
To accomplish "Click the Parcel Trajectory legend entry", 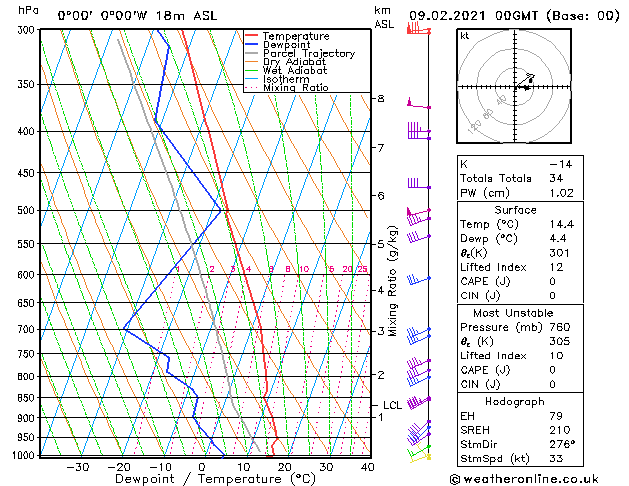I will point(308,54).
